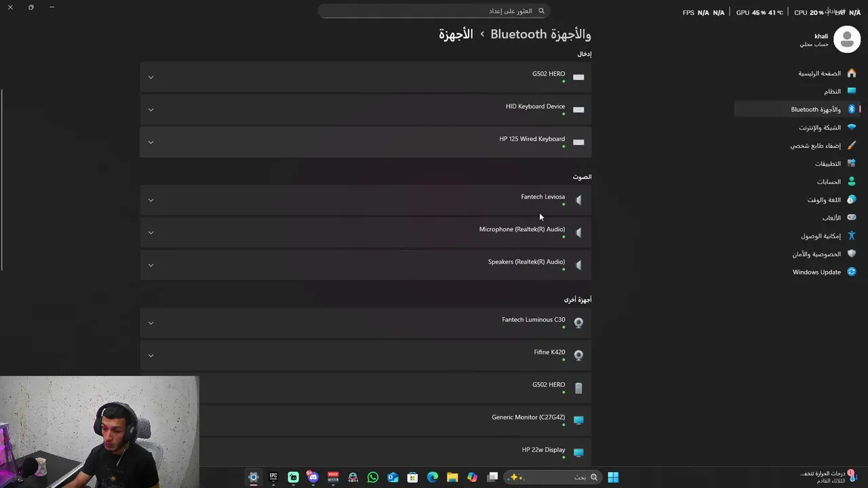Viewport: 868px width, 488px height.
Task: Open the khali user account profile
Action: pyautogui.click(x=829, y=40)
